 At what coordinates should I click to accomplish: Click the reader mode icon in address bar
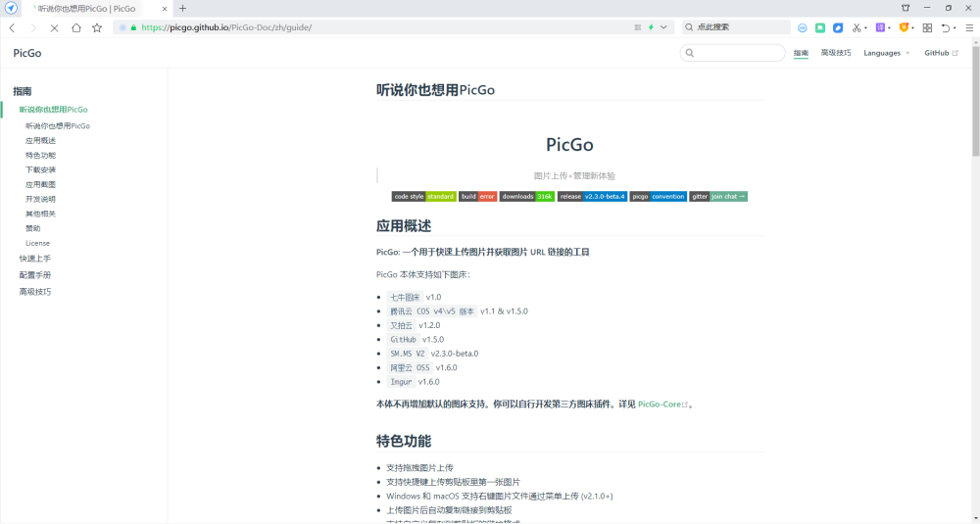638,27
